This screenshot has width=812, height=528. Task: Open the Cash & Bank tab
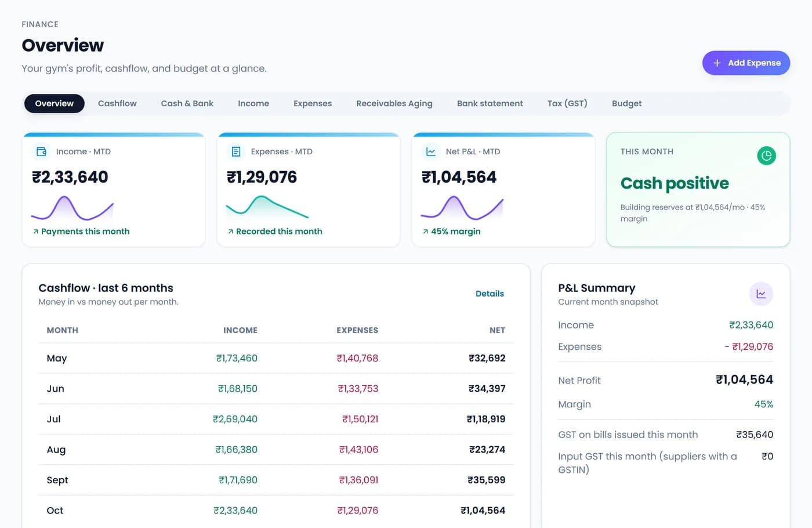pos(187,103)
